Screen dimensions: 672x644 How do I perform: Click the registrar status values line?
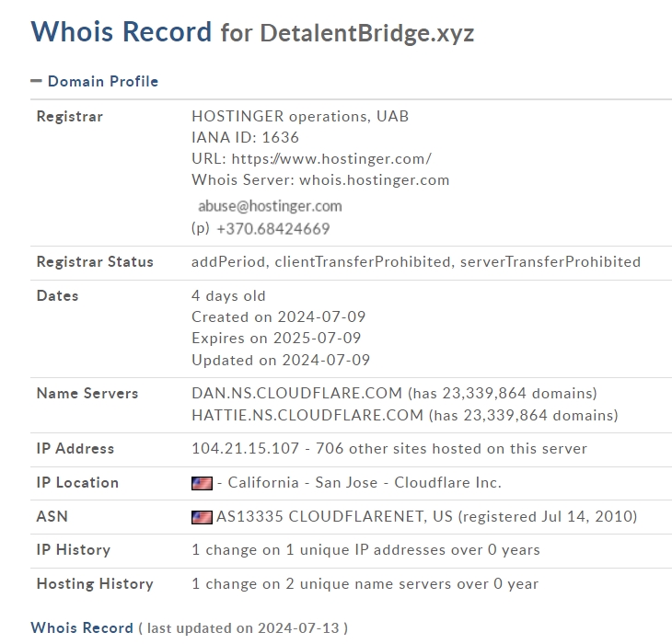(416, 261)
